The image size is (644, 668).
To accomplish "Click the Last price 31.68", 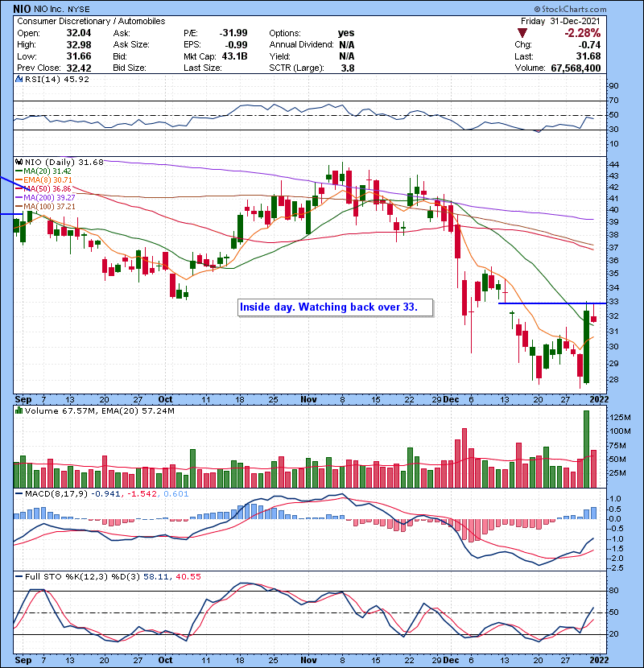I will 588,56.
